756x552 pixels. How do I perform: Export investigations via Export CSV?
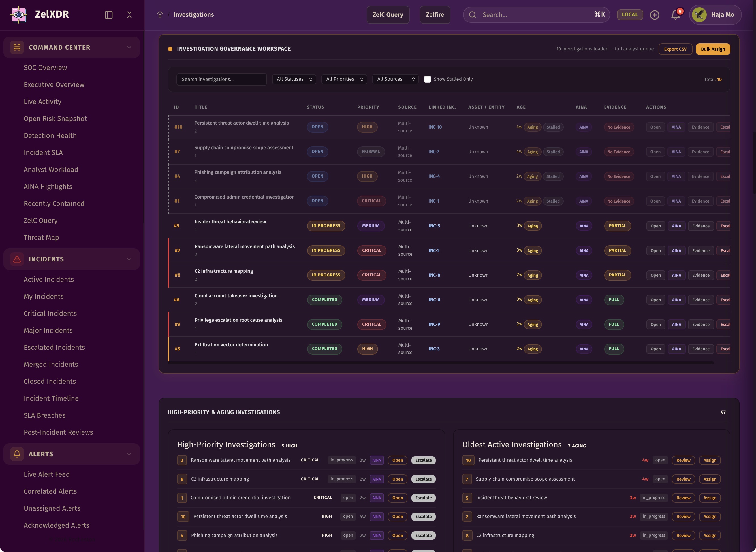click(675, 49)
